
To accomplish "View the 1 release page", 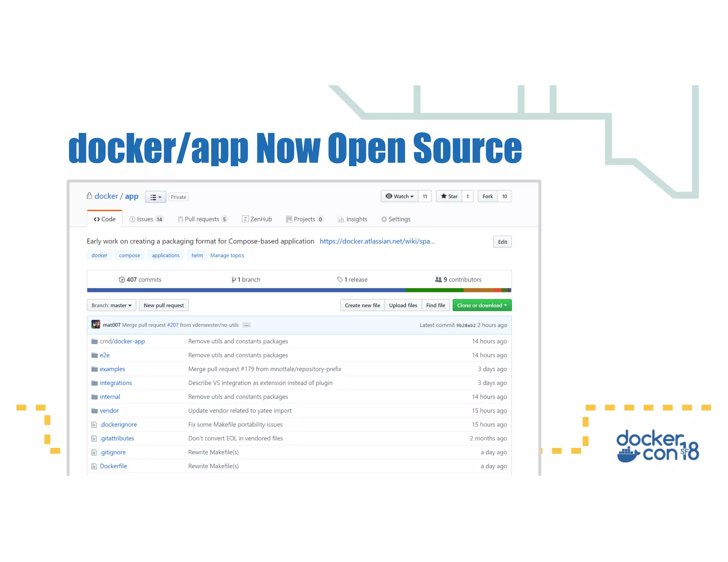I will pyautogui.click(x=352, y=280).
